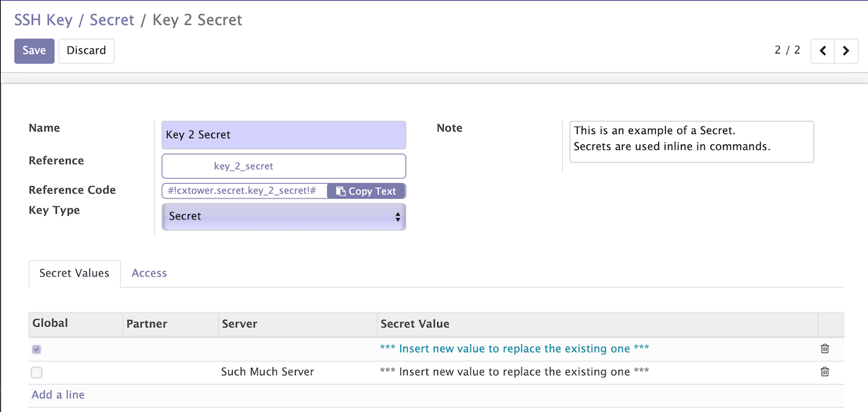Click the Reference field key_2_secret

(283, 166)
